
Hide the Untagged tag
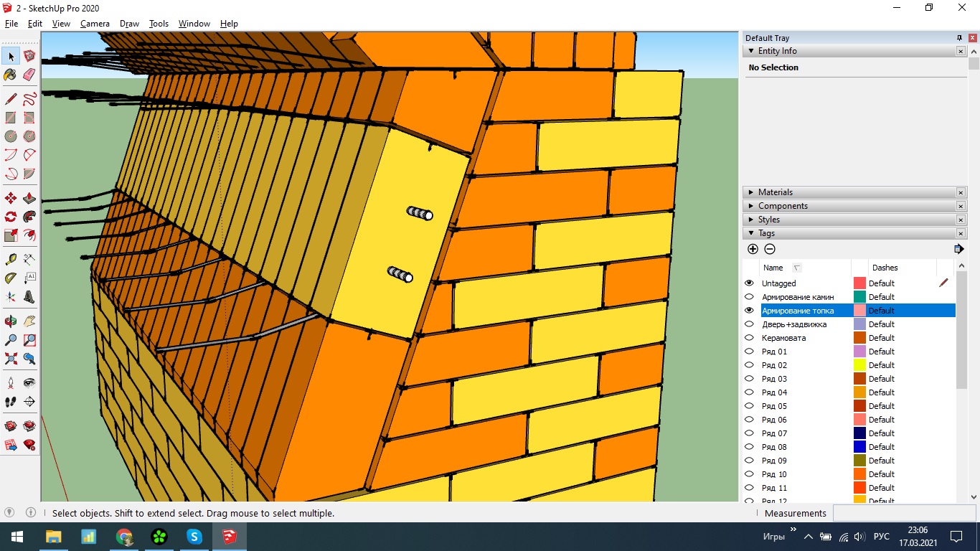(x=750, y=283)
